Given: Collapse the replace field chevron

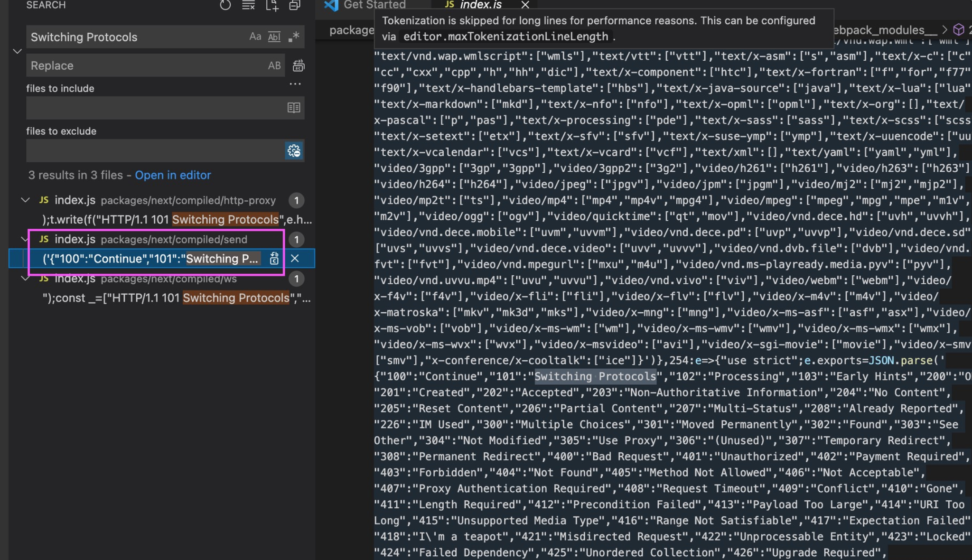Looking at the screenshot, I should pyautogui.click(x=18, y=51).
